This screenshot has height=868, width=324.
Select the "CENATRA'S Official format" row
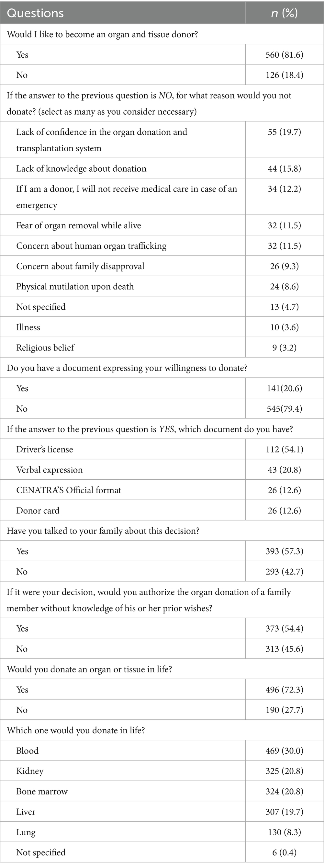[68, 490]
